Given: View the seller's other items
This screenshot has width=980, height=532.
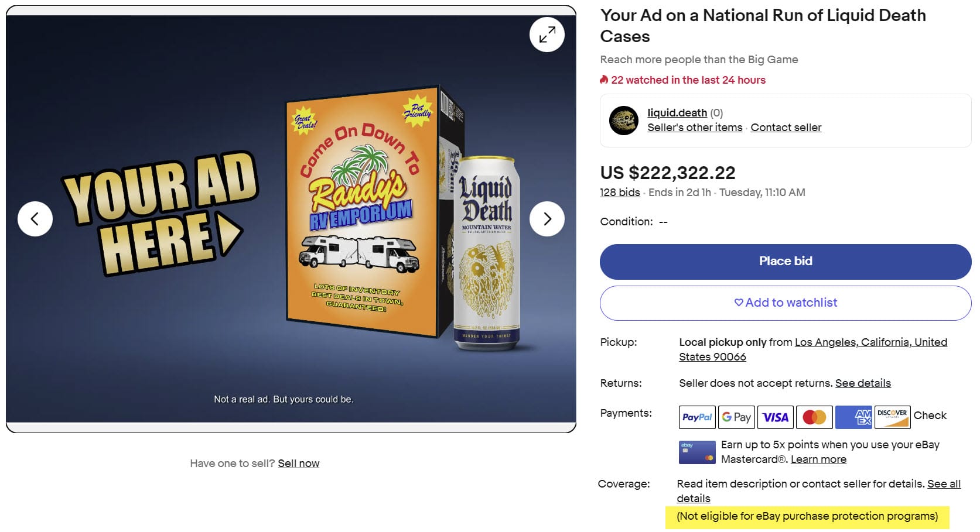Looking at the screenshot, I should point(694,128).
